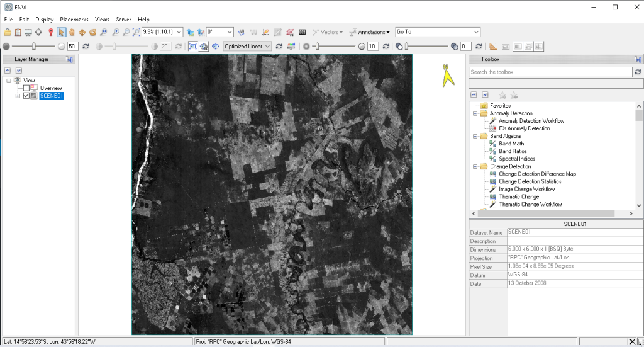The height and width of the screenshot is (347, 644).
Task: Reset the brightness slider with refresh icon
Action: pos(86,47)
